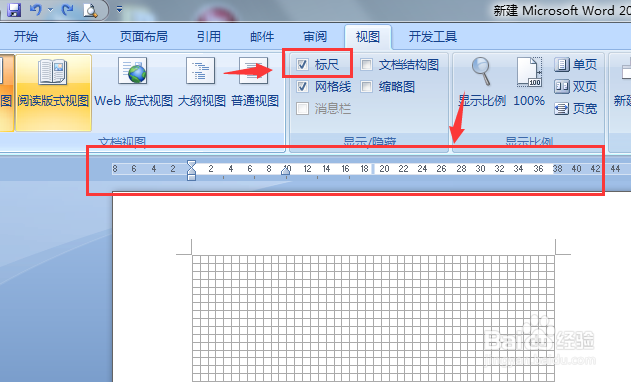The height and width of the screenshot is (382, 631).
Task: Redo the last action
Action: [x=67, y=10]
